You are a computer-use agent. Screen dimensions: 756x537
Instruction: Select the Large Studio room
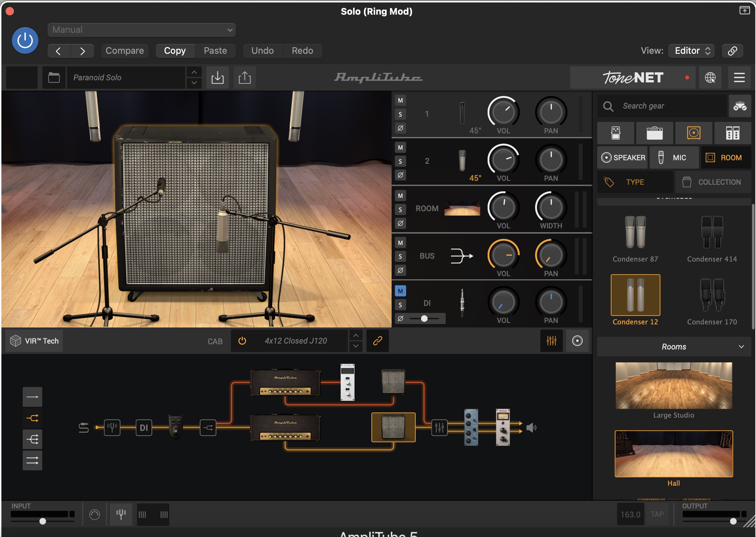(674, 385)
